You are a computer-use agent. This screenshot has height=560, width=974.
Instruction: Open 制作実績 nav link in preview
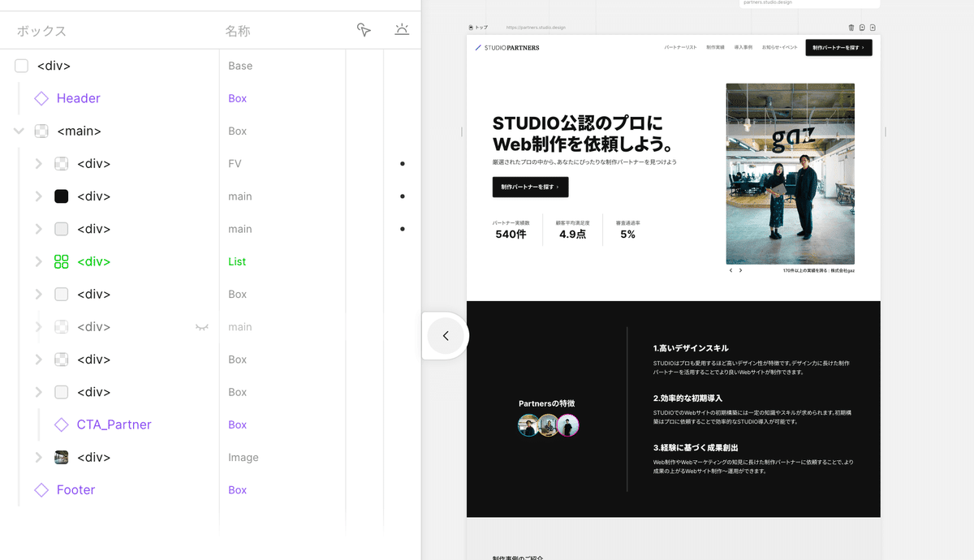coord(715,48)
